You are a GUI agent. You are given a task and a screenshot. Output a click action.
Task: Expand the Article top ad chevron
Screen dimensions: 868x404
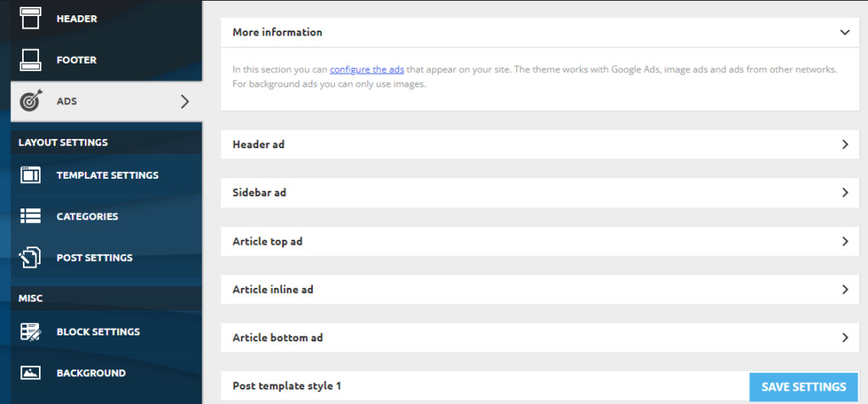click(845, 241)
